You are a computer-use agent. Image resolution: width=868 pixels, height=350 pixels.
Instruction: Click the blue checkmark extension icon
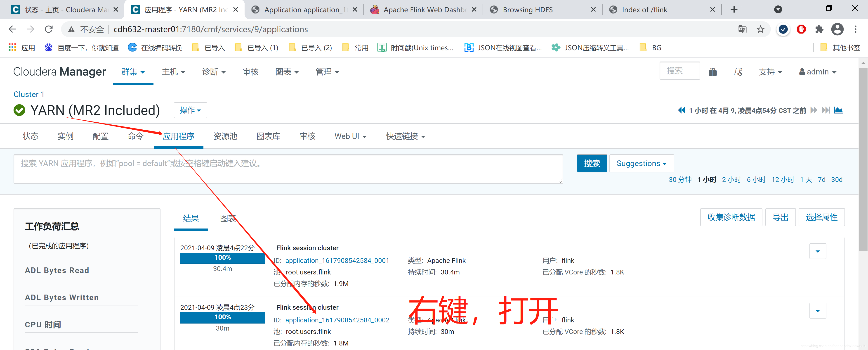(x=783, y=29)
